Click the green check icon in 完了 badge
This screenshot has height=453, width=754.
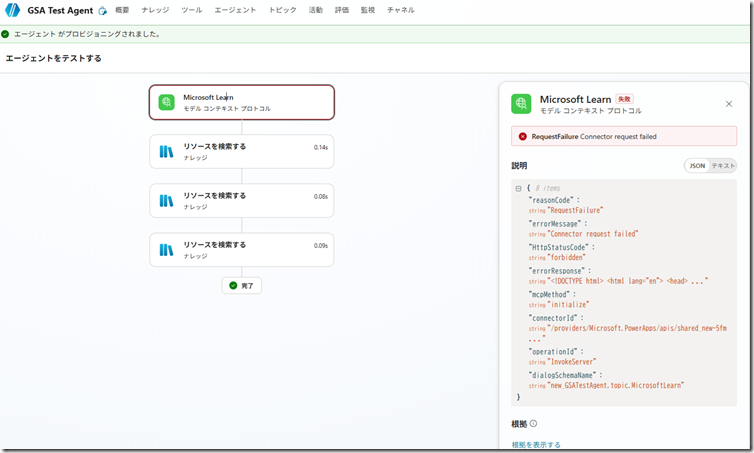point(233,286)
